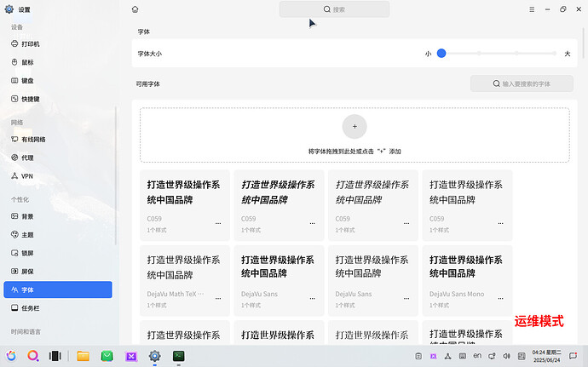Image resolution: width=588 pixels, height=367 pixels.
Task: Click the round plus button to add fonts
Action: click(355, 126)
